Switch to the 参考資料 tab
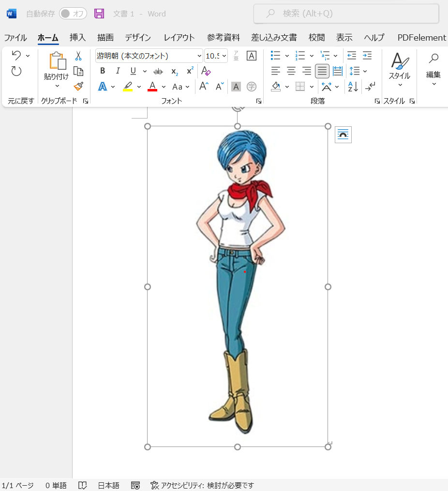 pyautogui.click(x=223, y=38)
